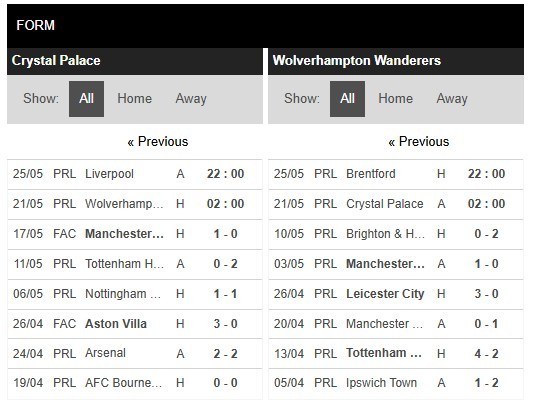This screenshot has width=533, height=406.
Task: Select Crystal Palace All form filter
Action: [86, 99]
